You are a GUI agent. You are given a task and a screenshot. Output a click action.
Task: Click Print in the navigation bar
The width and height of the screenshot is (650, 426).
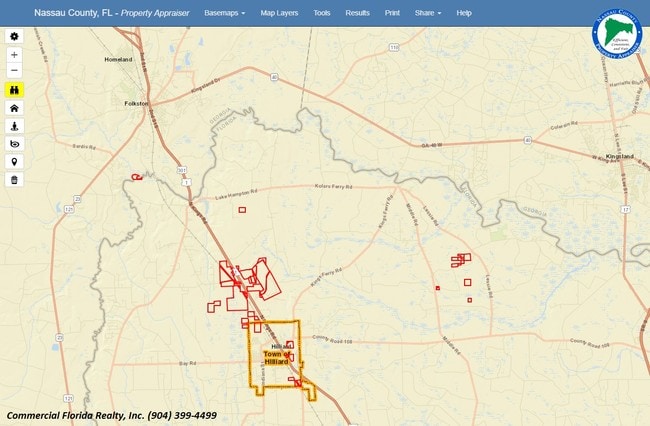[392, 13]
